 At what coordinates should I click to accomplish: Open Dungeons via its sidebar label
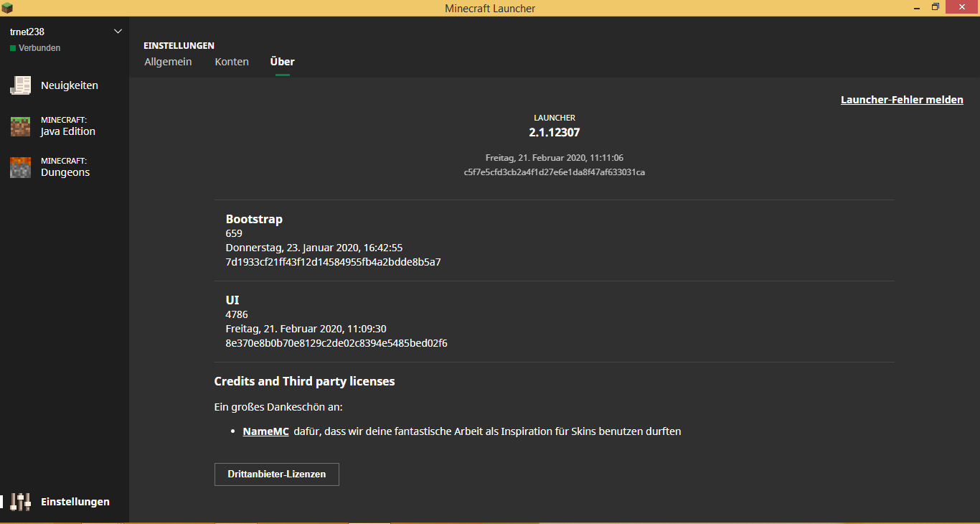pyautogui.click(x=65, y=172)
